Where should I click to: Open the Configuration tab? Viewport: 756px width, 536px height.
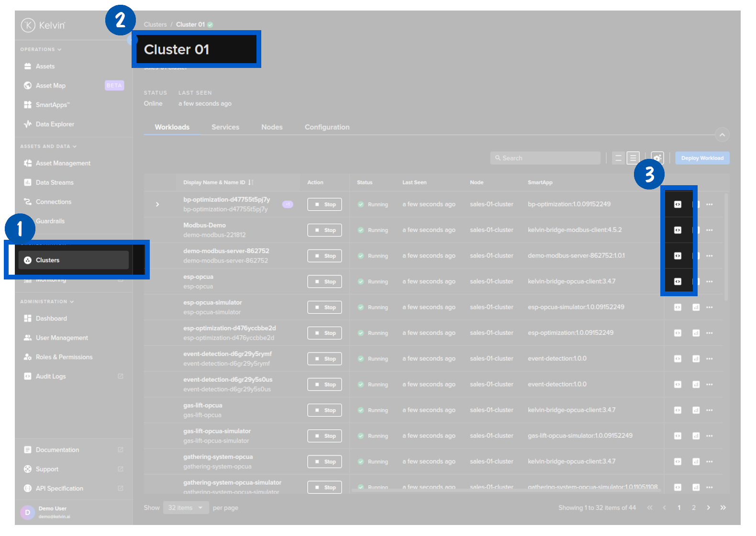327,127
